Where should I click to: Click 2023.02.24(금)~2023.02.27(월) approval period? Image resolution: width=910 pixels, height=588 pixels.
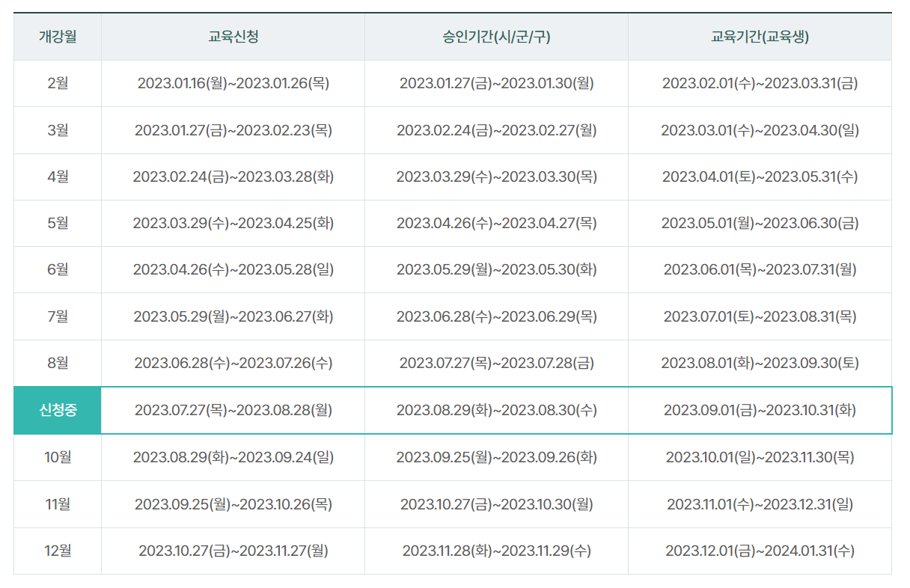click(496, 130)
